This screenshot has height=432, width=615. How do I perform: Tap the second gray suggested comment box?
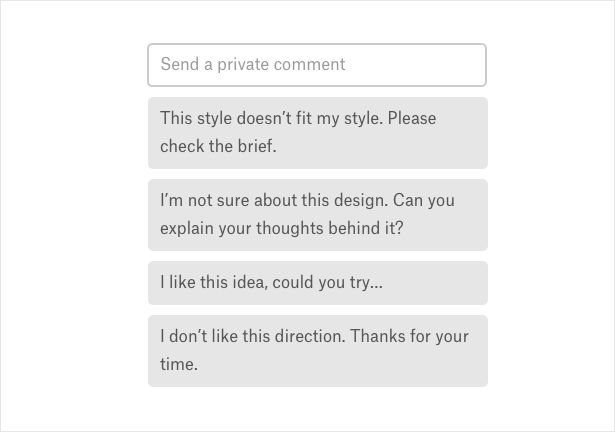317,214
